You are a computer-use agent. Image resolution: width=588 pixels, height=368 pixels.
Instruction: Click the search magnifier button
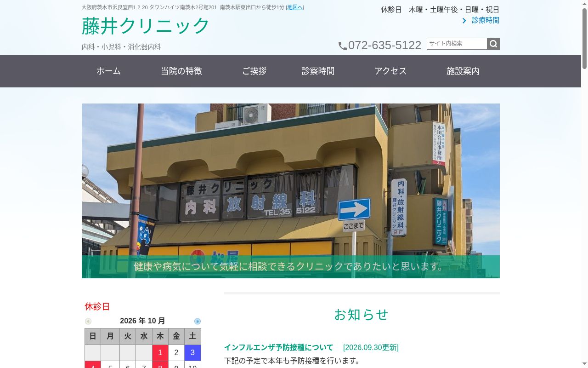point(493,44)
